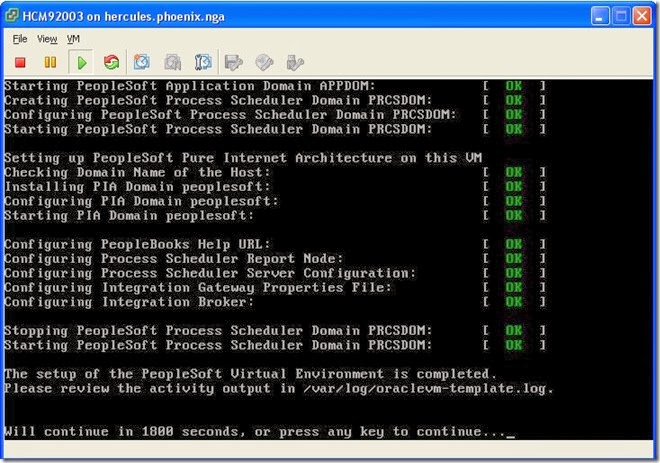Click 'Creating PeopleSoft Process Scheduler Domain PRCSDOM:' line
The image size is (660, 463).
218,100
